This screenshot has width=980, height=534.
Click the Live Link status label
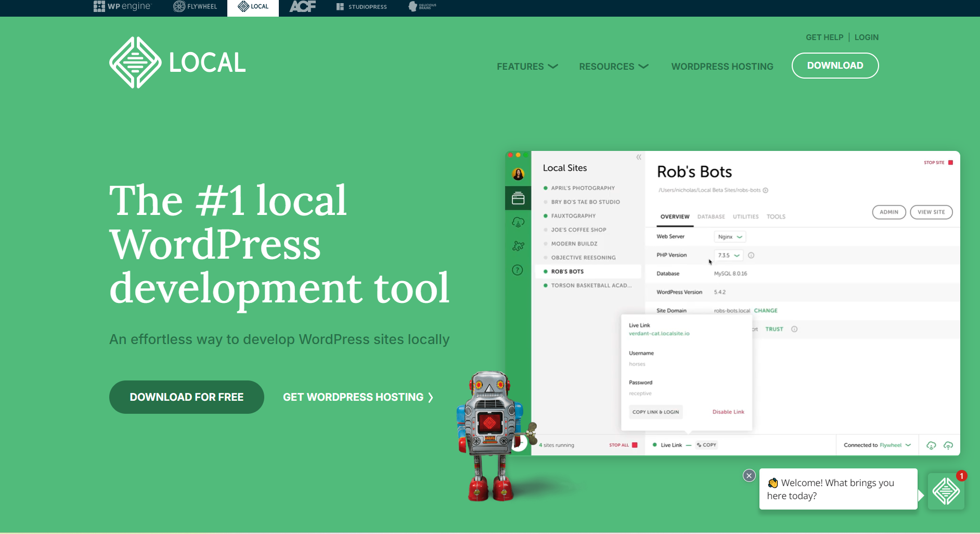pyautogui.click(x=671, y=445)
